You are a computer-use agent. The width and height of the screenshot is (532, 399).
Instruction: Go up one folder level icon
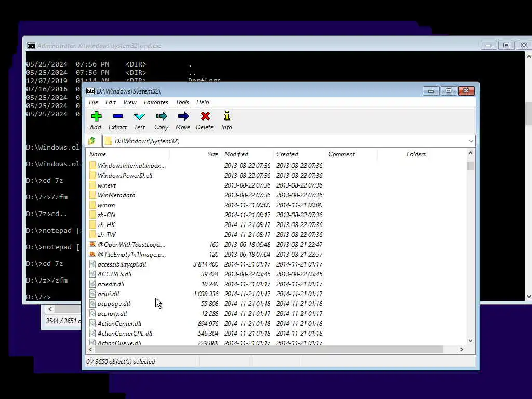click(91, 141)
